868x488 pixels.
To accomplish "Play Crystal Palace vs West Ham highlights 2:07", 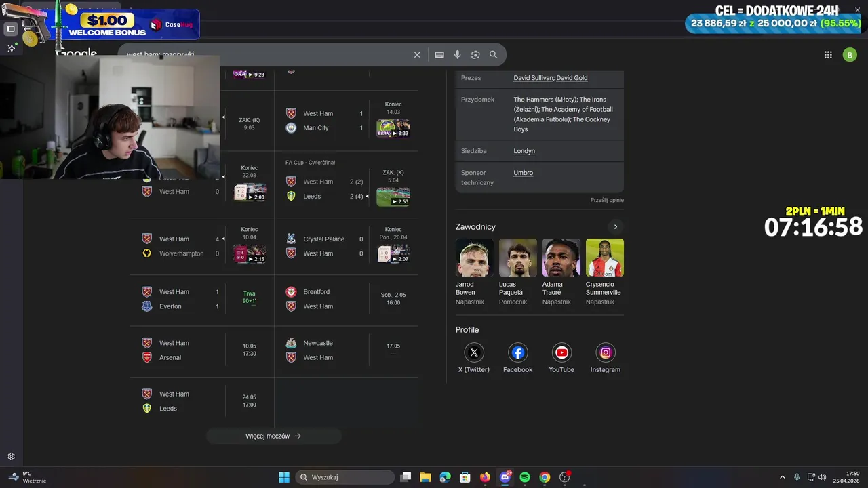I will point(393,253).
